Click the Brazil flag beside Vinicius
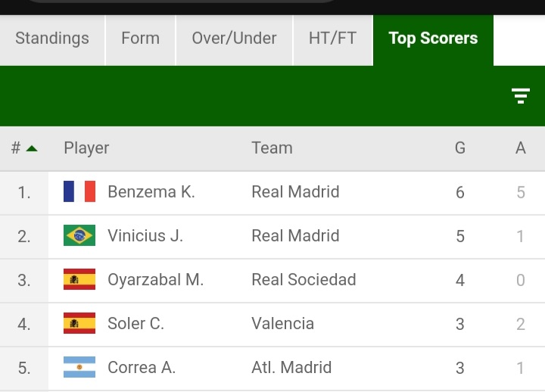 pyautogui.click(x=79, y=235)
